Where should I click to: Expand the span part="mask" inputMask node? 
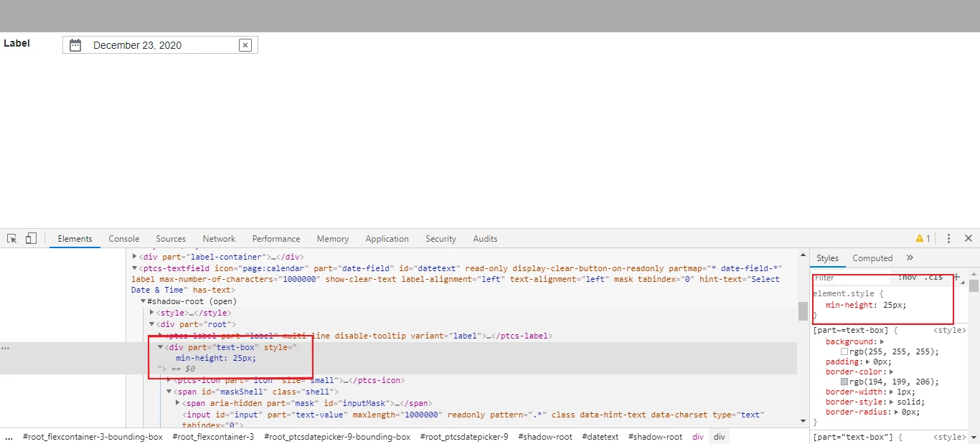click(178, 403)
